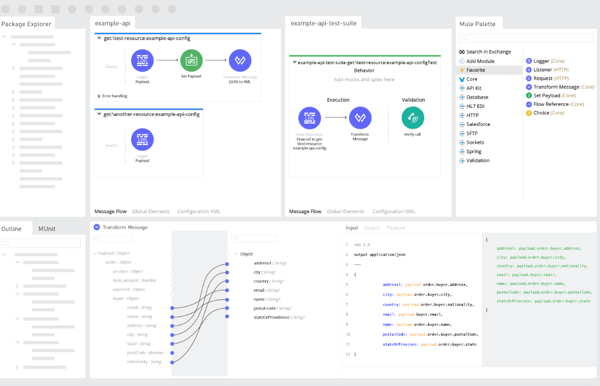Image resolution: width=600 pixels, height=386 pixels.
Task: Select the Verify call node under Validation
Action: pyautogui.click(x=412, y=118)
